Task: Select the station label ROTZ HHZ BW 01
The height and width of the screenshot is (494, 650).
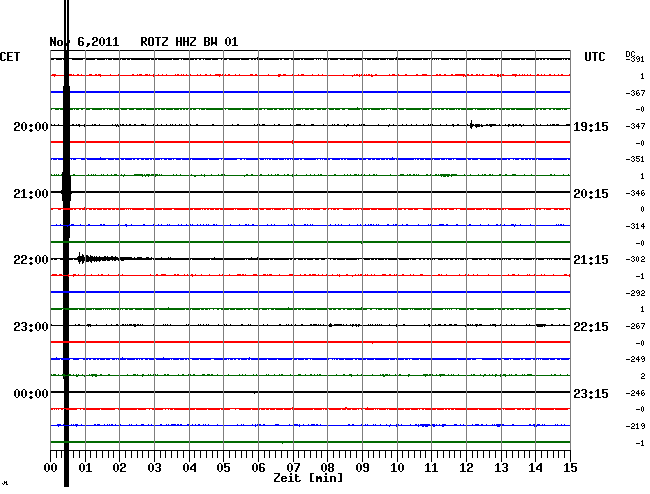Action: (189, 42)
